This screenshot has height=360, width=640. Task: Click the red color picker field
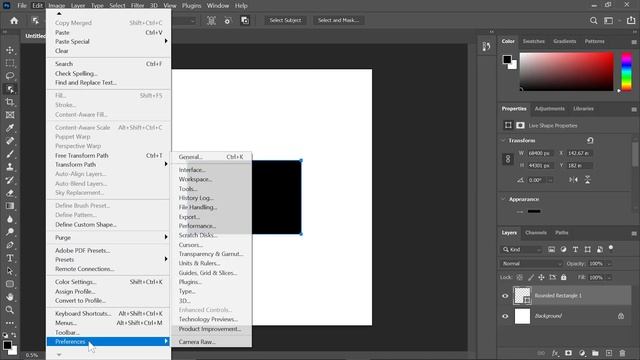[567, 71]
